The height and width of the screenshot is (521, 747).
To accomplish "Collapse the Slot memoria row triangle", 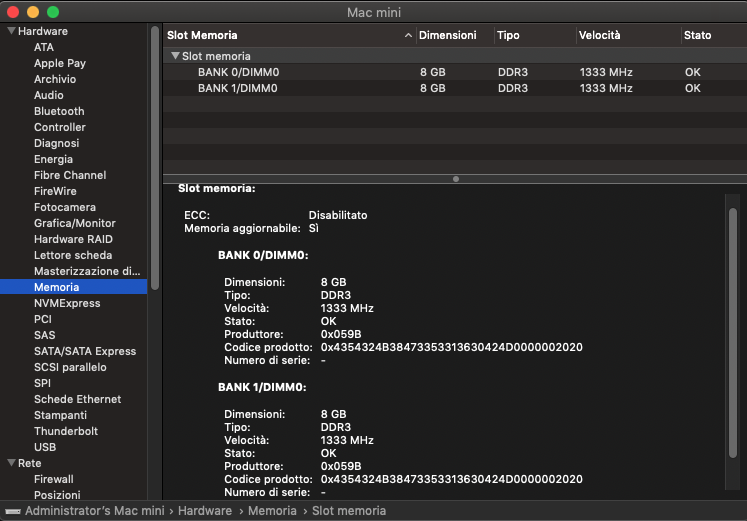I will click(x=175, y=56).
